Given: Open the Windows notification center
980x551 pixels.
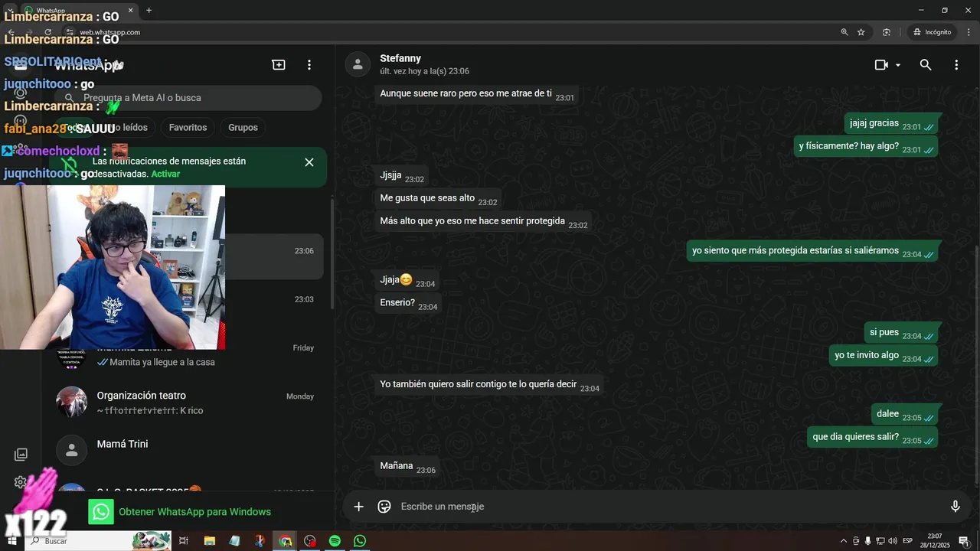Looking at the screenshot, I should click(x=964, y=541).
